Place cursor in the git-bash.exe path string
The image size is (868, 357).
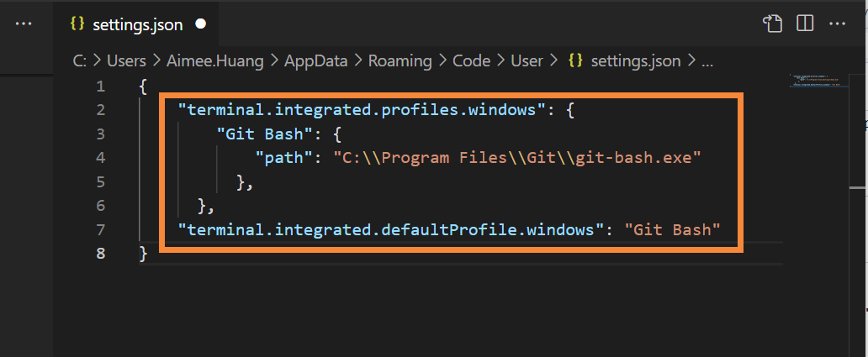coord(517,157)
